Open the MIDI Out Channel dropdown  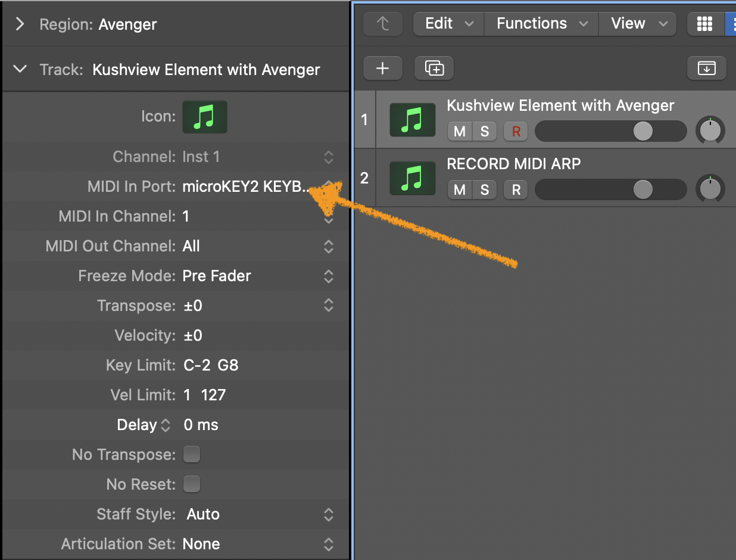[x=328, y=246]
